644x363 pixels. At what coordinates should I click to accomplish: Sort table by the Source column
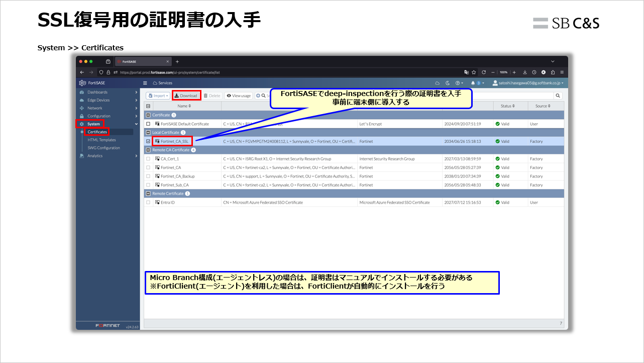(x=543, y=106)
